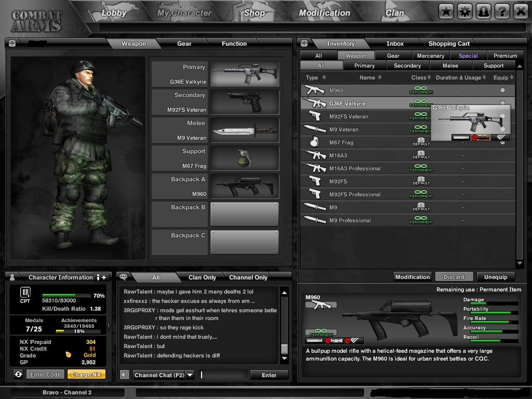Click experience progress bar at 70%
The image size is (532, 399).
coord(66,296)
